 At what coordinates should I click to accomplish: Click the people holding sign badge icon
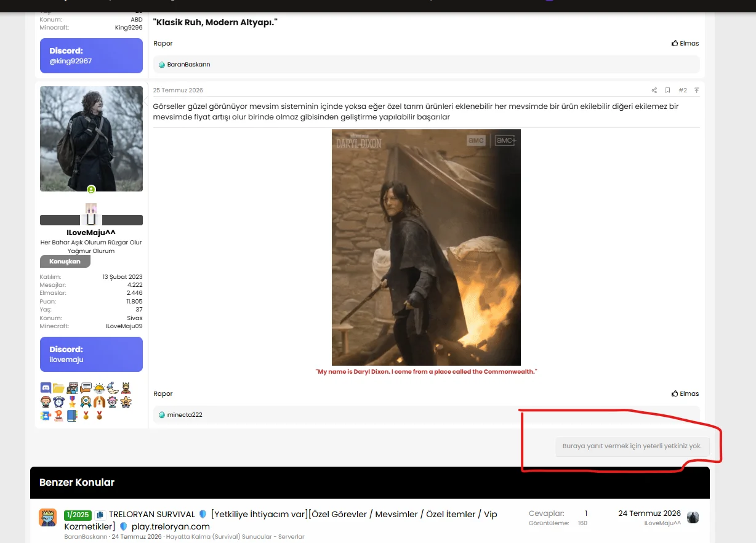click(72, 388)
